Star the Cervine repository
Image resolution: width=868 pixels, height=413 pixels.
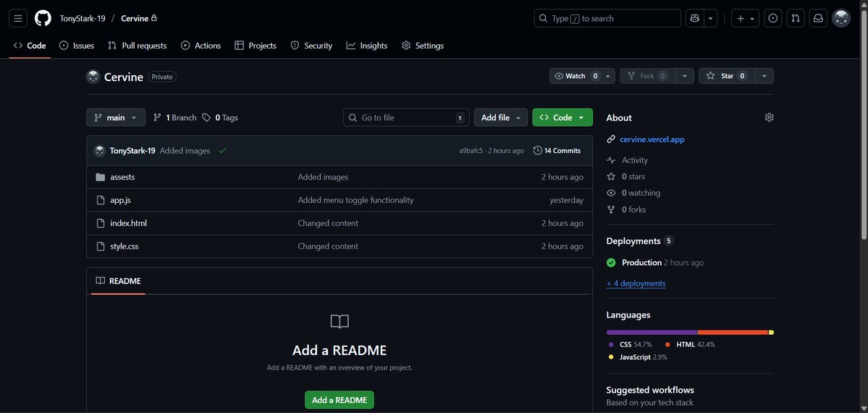coord(727,76)
